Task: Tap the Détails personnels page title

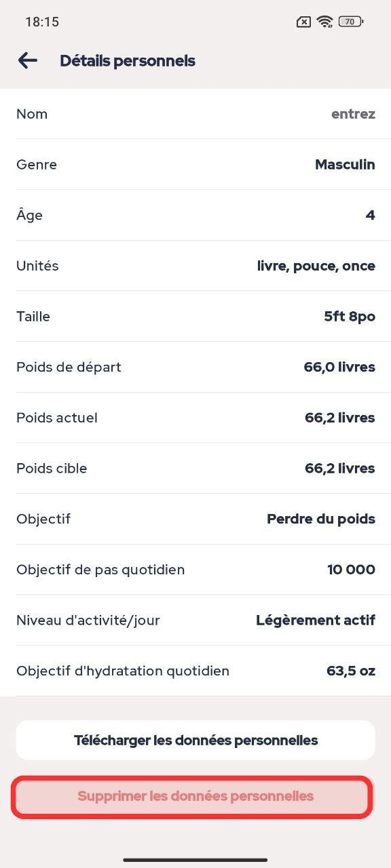Action: coord(128,61)
